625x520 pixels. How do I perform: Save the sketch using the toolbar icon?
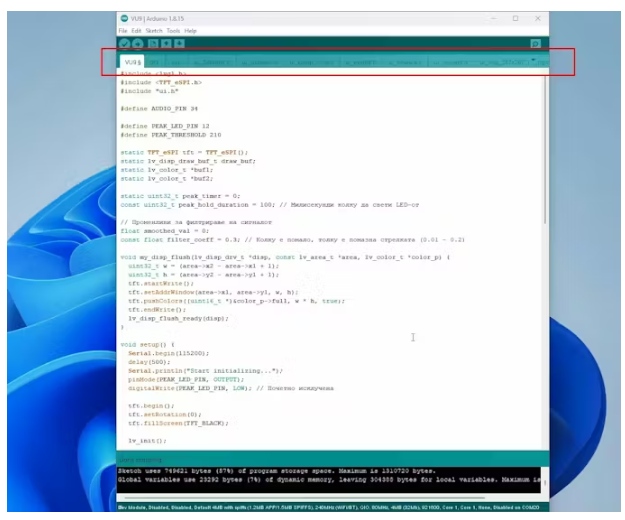pos(180,44)
